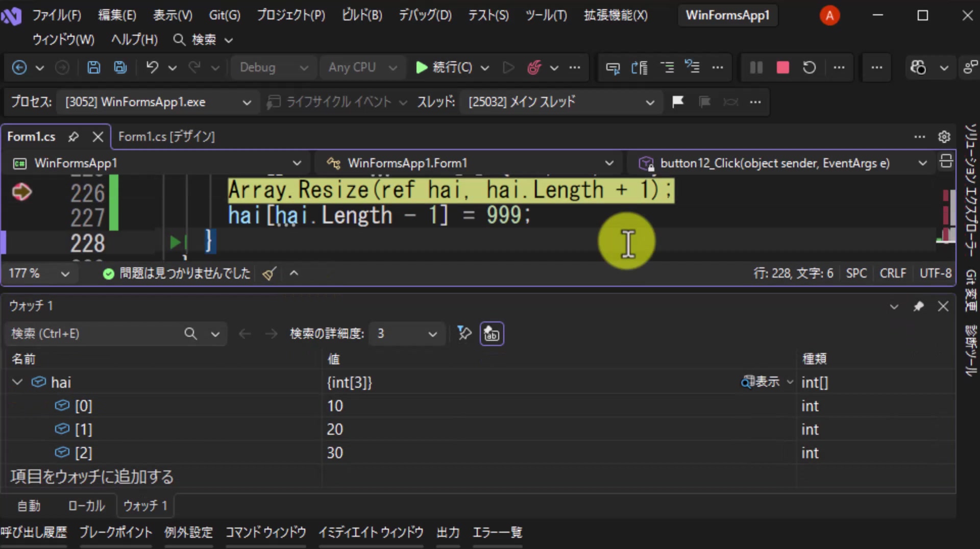Click the thread flag icon
Image resolution: width=980 pixels, height=549 pixels.
pyautogui.click(x=678, y=102)
